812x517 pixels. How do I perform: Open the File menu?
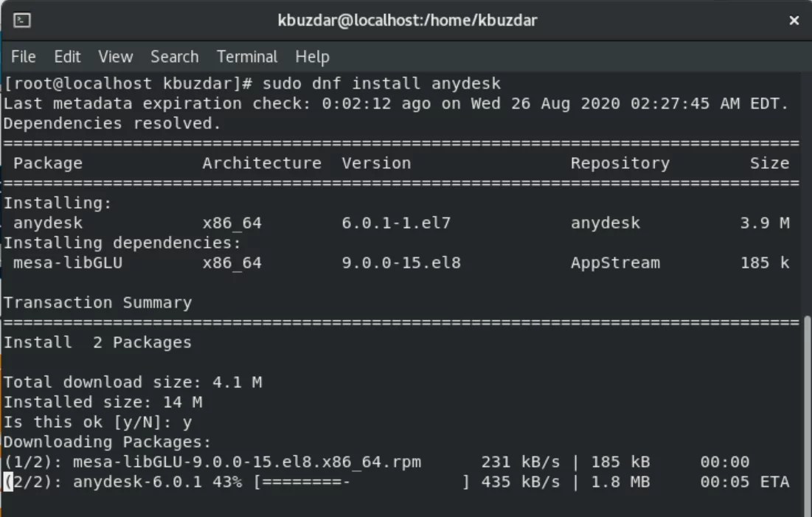[24, 57]
